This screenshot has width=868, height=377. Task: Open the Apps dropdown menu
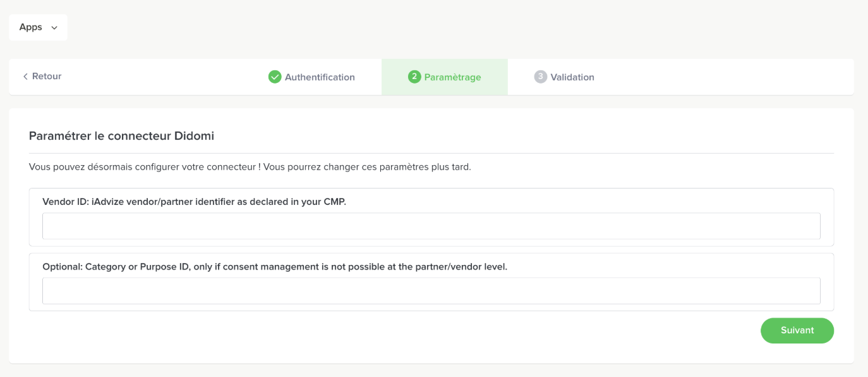tap(38, 28)
